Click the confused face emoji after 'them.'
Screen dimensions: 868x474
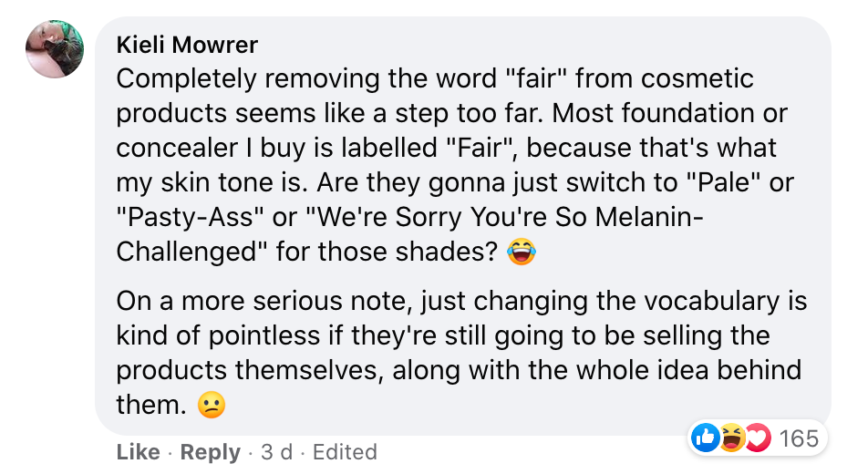click(212, 406)
